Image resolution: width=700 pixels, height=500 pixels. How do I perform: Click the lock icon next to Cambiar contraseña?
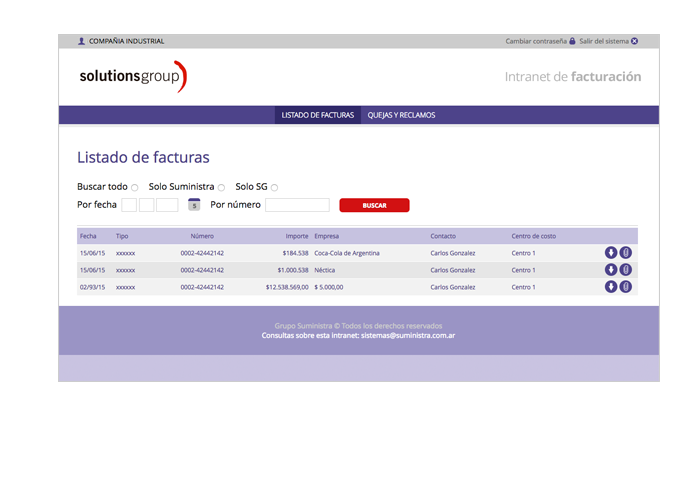coord(572,41)
